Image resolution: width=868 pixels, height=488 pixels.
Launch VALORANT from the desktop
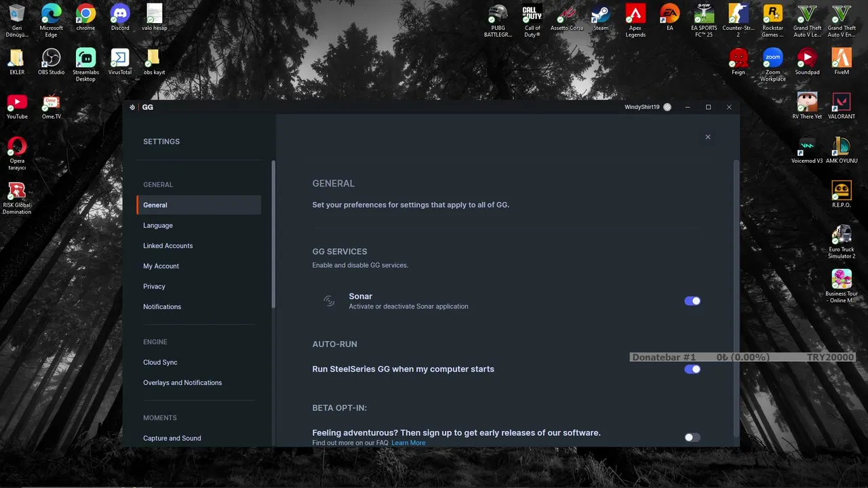tap(842, 102)
